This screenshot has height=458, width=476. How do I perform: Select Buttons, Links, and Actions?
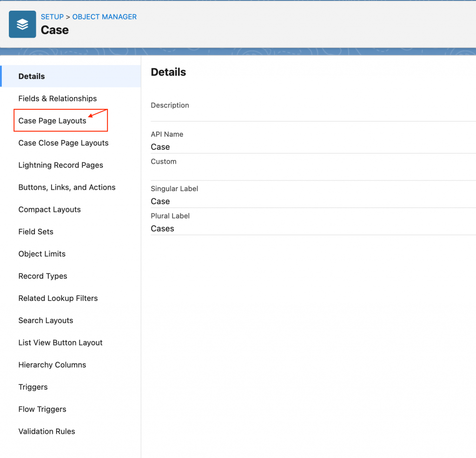pos(67,187)
